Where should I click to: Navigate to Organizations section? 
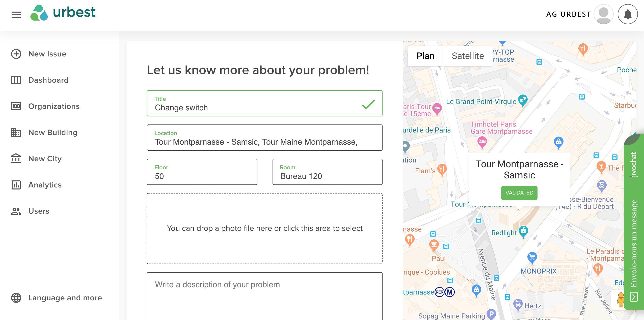point(54,106)
